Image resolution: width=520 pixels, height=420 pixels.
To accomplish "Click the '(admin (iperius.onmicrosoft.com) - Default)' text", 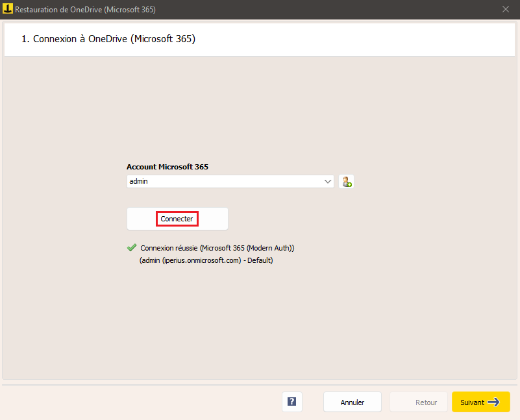I will [x=206, y=260].
